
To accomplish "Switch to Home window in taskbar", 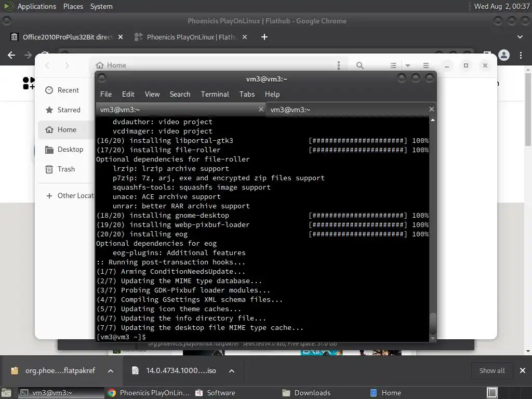I will (386, 393).
